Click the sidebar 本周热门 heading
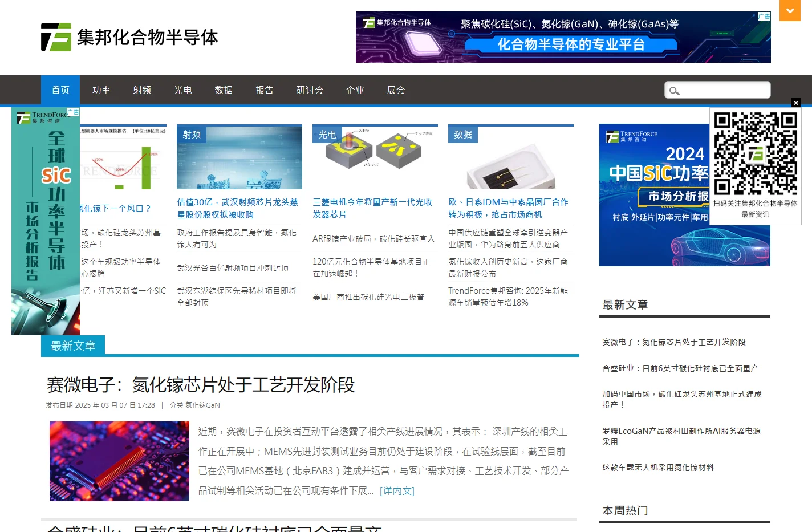The image size is (812, 532). 625,510
